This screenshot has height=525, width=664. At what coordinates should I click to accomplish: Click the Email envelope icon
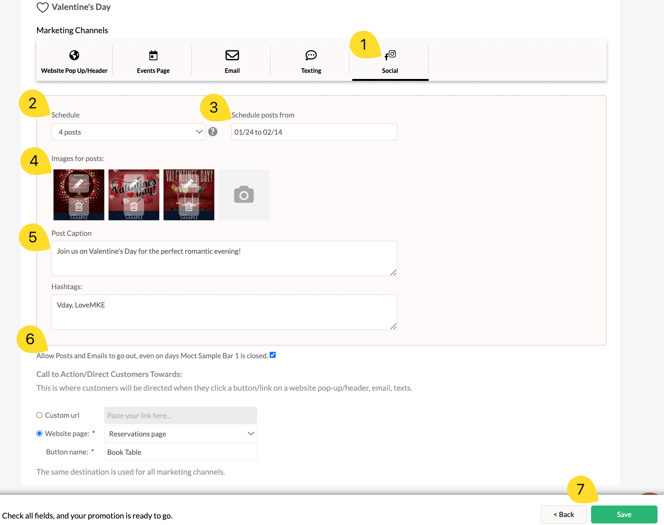click(x=232, y=55)
